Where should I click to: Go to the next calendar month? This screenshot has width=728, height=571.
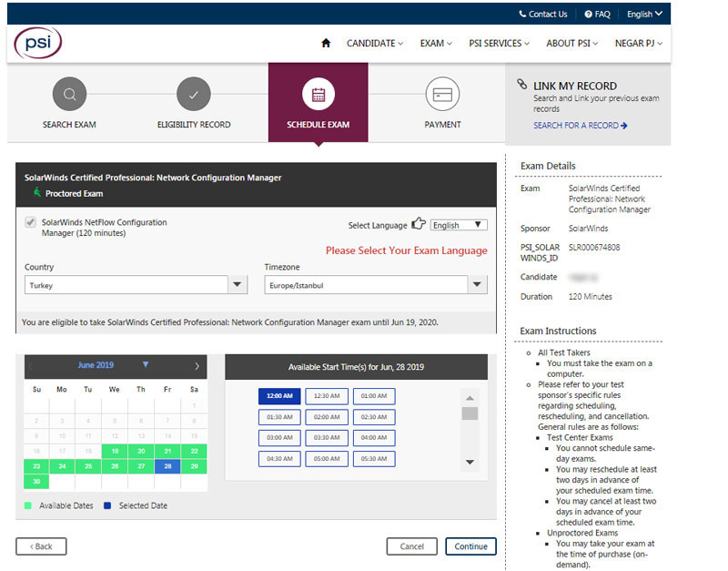pos(197,366)
